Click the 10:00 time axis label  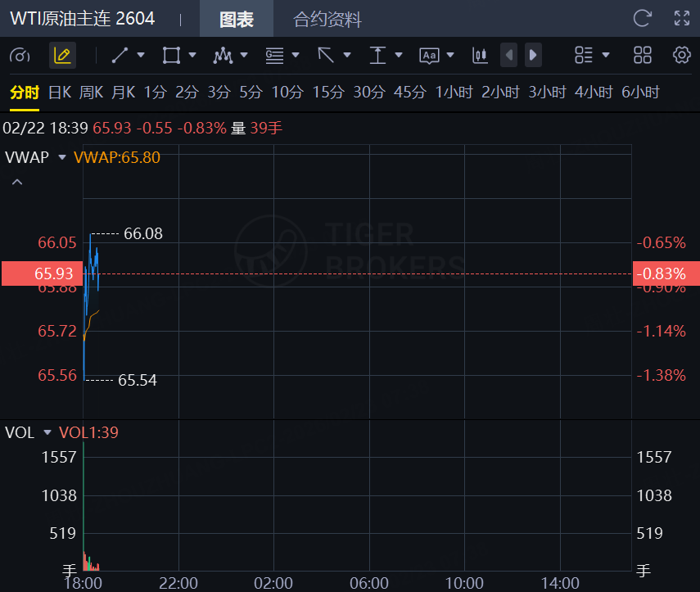tap(464, 583)
